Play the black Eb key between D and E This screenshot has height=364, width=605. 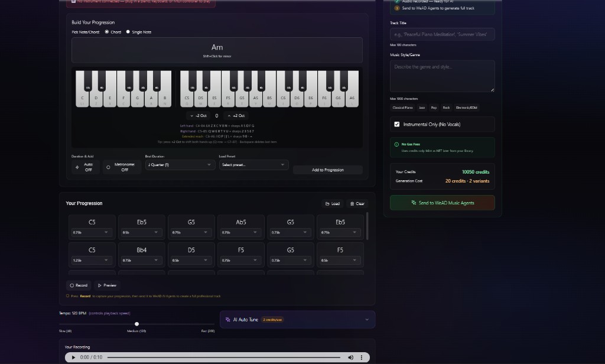coord(102,81)
